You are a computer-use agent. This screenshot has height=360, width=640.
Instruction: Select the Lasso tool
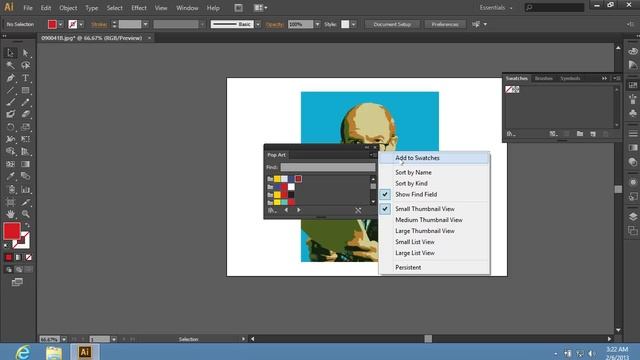click(x=26, y=65)
